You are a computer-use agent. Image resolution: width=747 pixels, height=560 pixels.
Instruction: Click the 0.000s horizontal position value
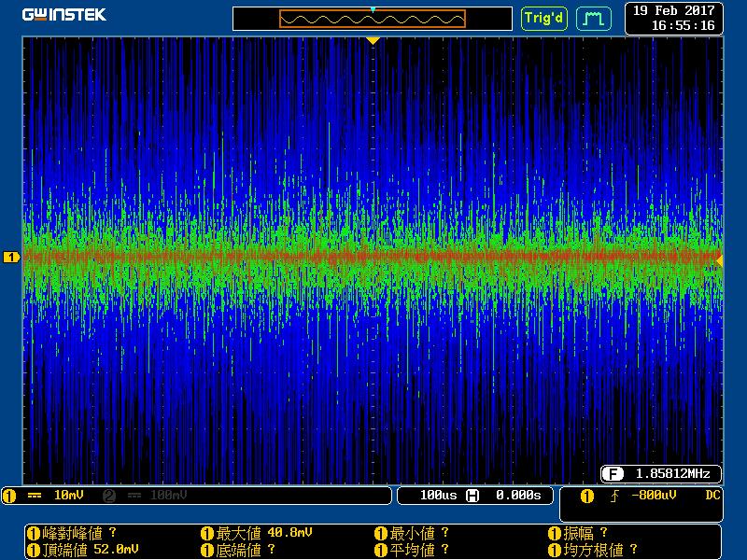(x=518, y=496)
